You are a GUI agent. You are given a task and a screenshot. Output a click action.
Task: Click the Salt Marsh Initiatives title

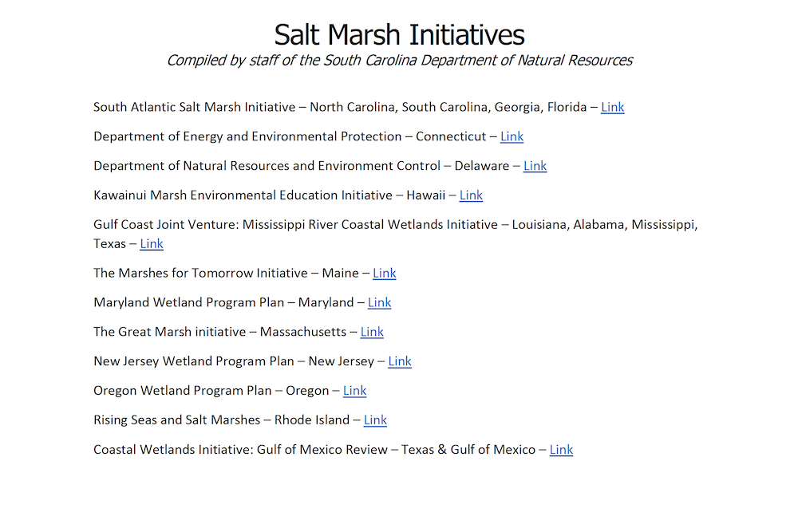(x=399, y=35)
